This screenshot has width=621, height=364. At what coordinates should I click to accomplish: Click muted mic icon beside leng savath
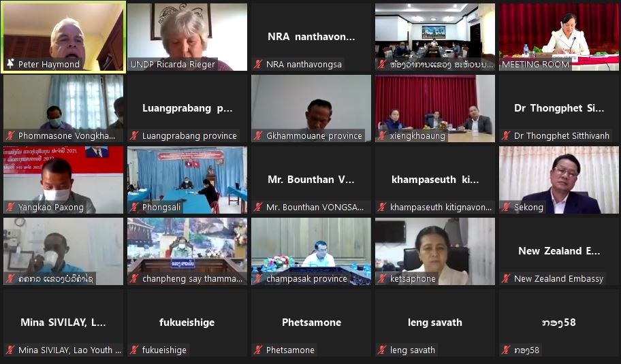(x=382, y=350)
